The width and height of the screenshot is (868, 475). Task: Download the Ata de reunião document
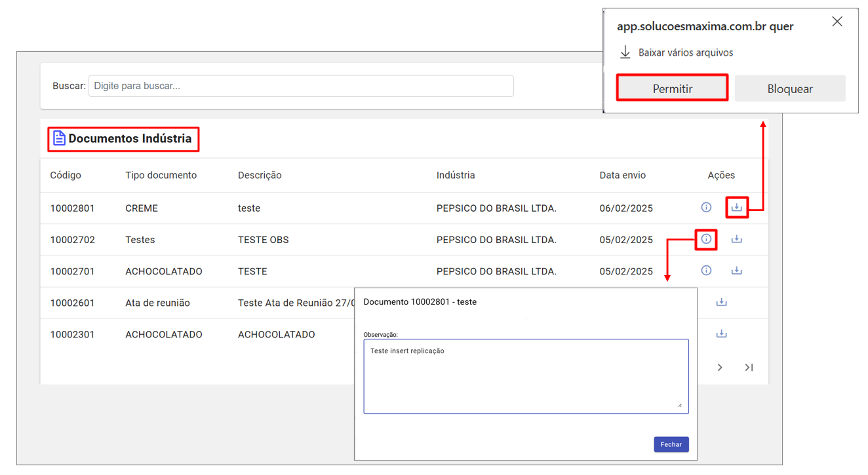click(x=721, y=302)
